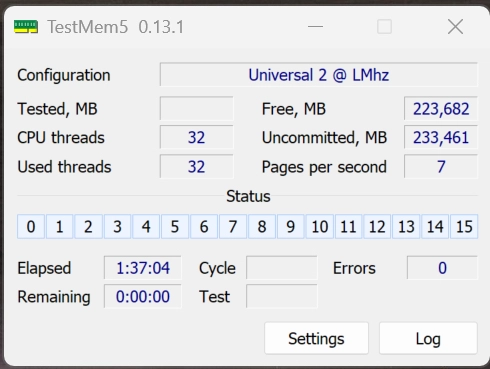Click the Configuration field Universal 2 @ LMhz
Viewport: 490px width, 369px height.
pos(319,75)
